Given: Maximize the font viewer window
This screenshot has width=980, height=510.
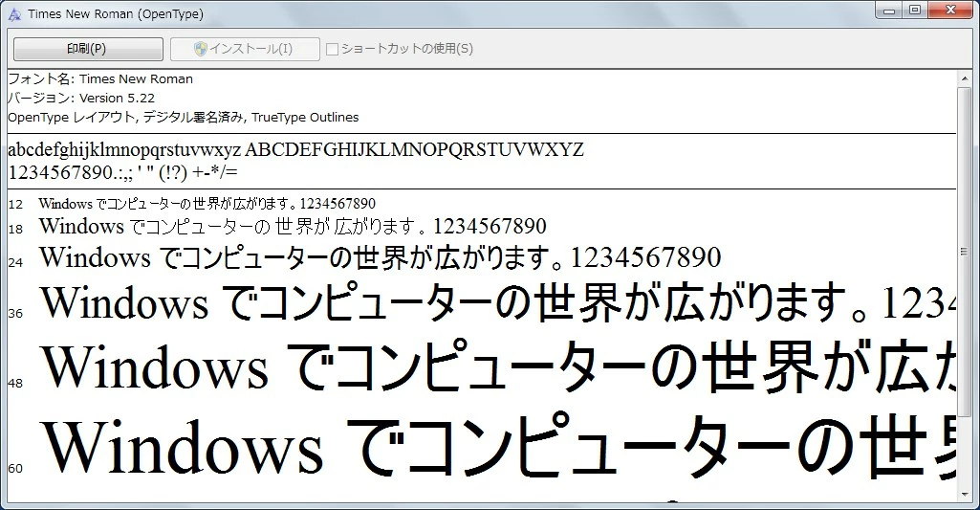Looking at the screenshot, I should click(916, 10).
